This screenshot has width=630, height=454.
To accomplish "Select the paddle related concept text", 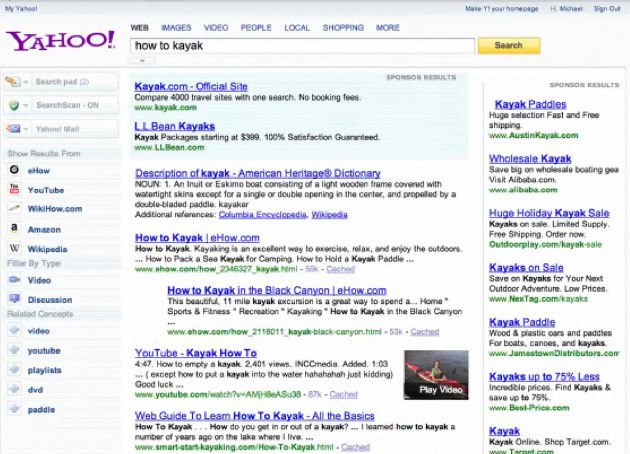I will (41, 410).
